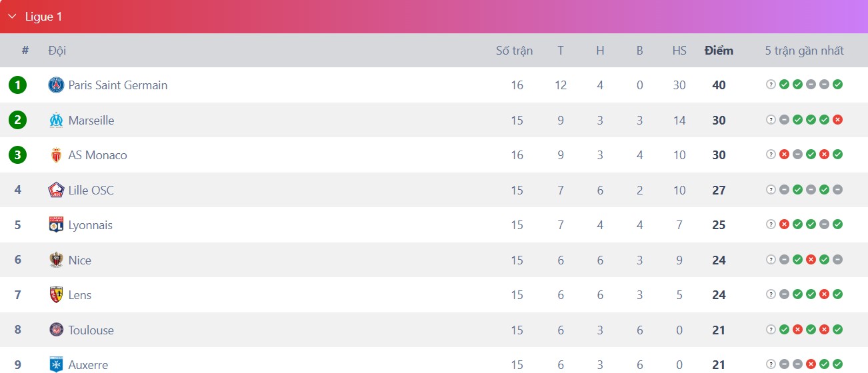Open the Toulouse team link
This screenshot has width=868, height=373.
tap(91, 330)
